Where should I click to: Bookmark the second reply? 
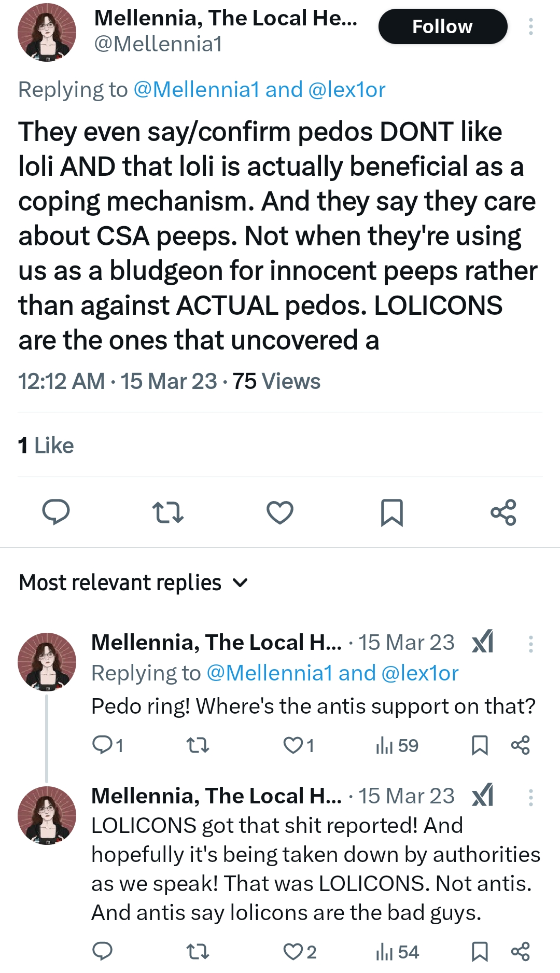[480, 952]
